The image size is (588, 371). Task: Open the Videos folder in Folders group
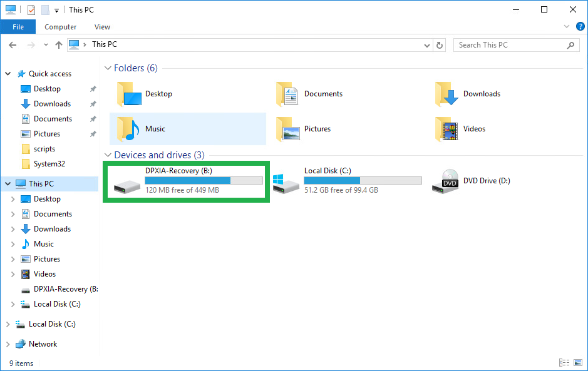446,129
